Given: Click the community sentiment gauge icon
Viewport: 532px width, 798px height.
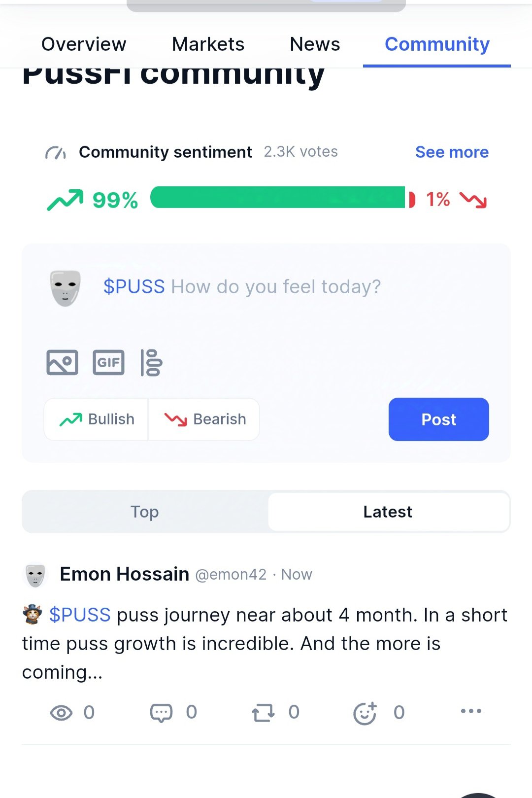Looking at the screenshot, I should (56, 153).
